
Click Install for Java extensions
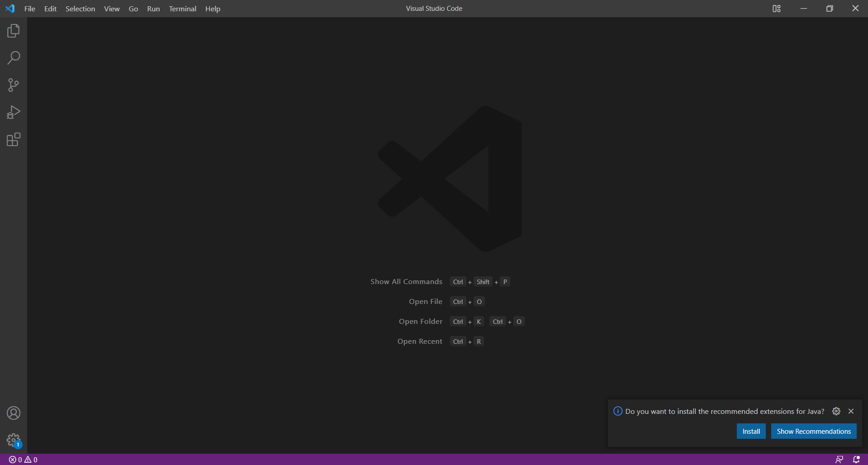tap(751, 431)
